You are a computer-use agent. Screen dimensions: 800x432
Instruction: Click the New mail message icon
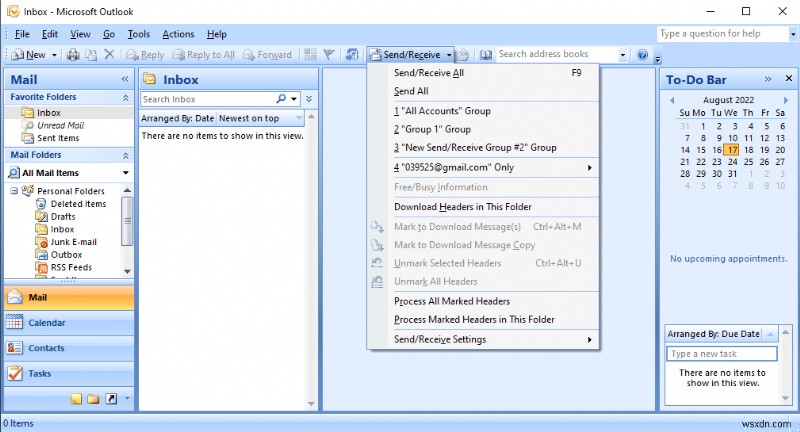18,55
